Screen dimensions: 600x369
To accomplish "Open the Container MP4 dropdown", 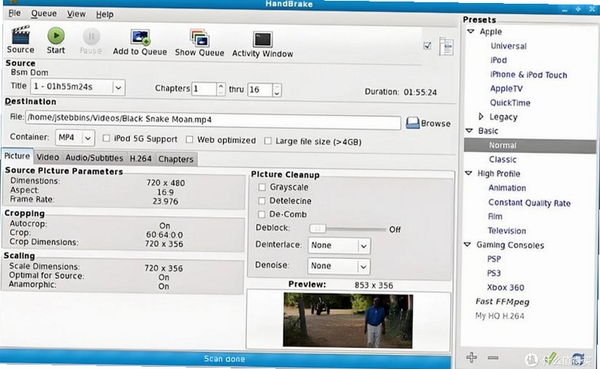I will (x=75, y=137).
